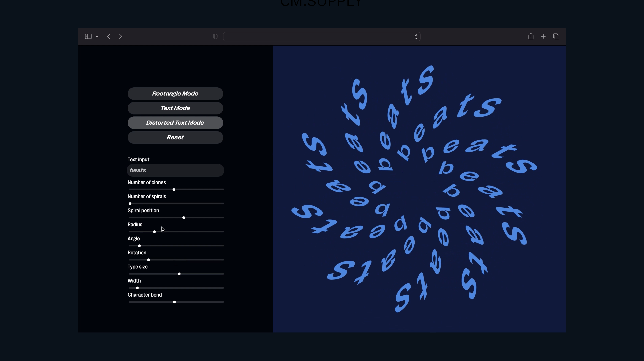Switch to Text Mode
Viewport: 644px width, 361px height.
pyautogui.click(x=175, y=108)
